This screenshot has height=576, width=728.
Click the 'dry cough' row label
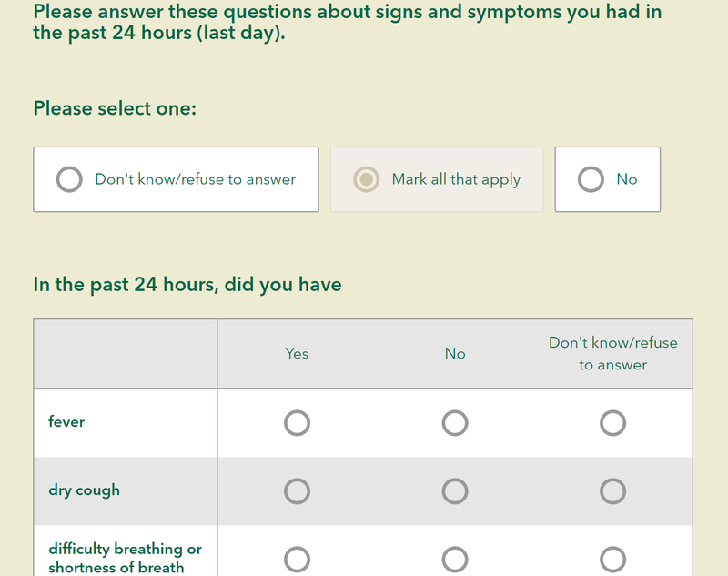84,490
